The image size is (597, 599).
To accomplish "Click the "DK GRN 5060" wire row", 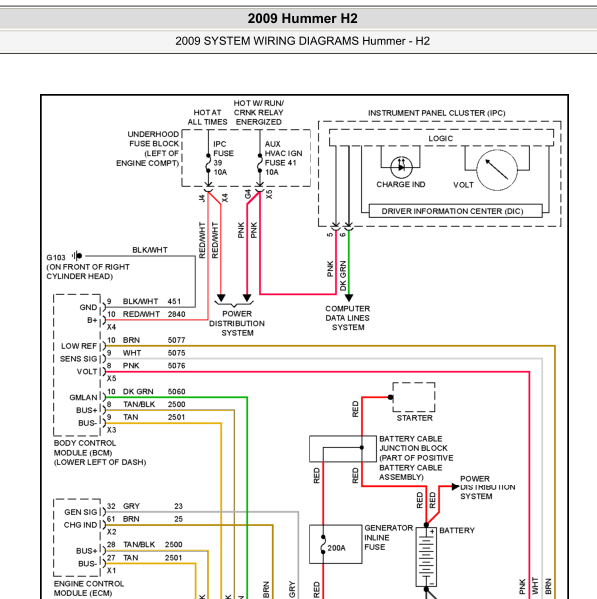I will pyautogui.click(x=146, y=392).
